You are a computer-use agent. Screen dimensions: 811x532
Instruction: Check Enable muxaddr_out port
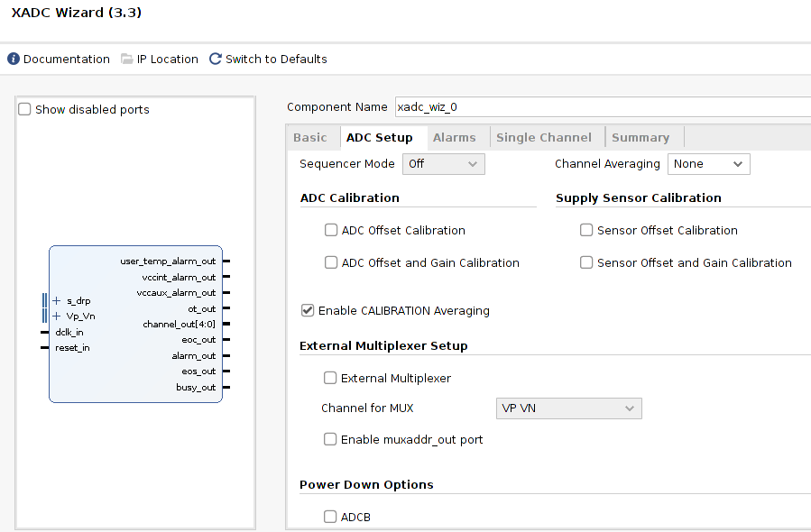(x=330, y=439)
